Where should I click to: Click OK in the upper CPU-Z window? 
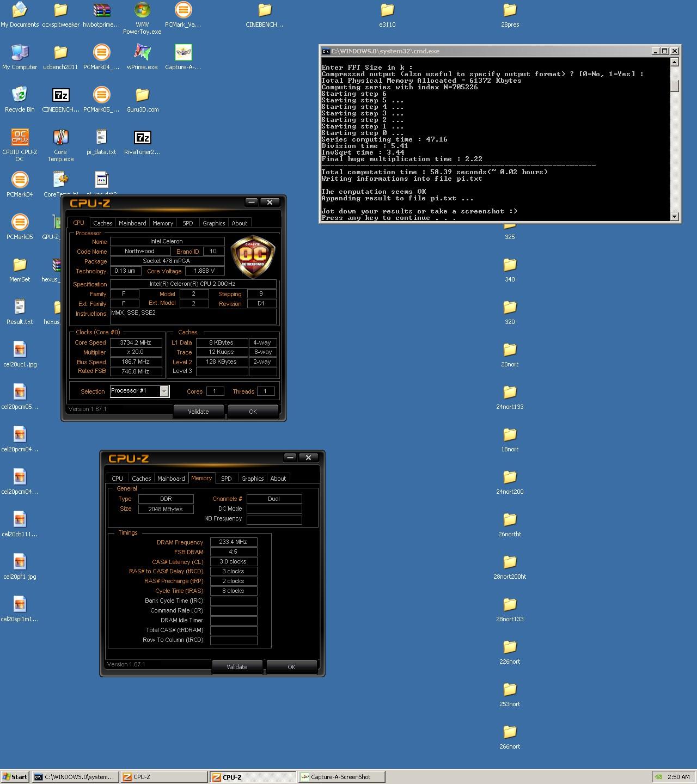(x=253, y=412)
